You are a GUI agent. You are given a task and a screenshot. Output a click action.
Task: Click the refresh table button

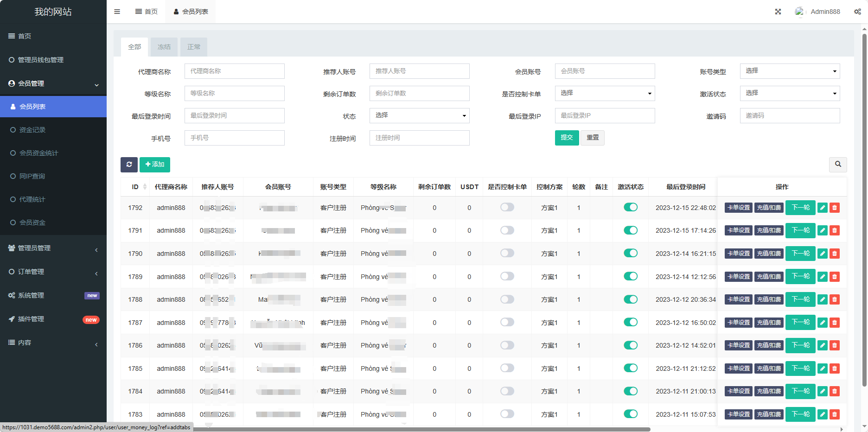tap(129, 165)
